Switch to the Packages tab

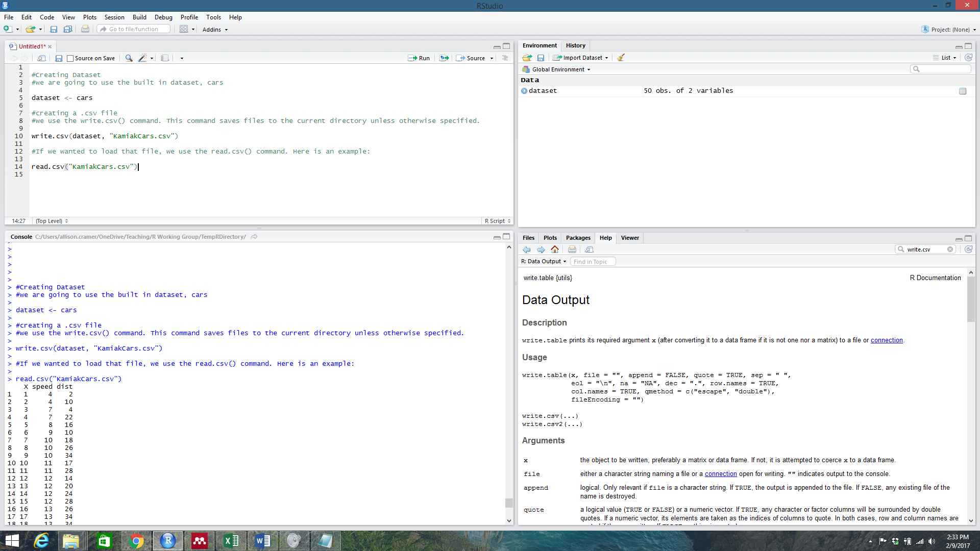(578, 238)
